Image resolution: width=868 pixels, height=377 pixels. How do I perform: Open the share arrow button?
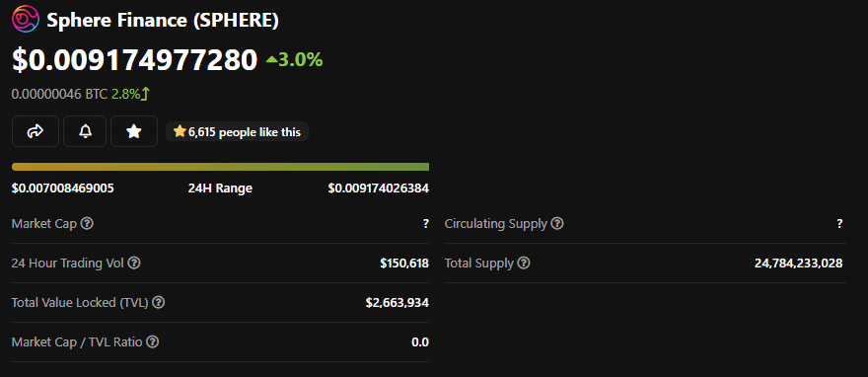(x=36, y=131)
